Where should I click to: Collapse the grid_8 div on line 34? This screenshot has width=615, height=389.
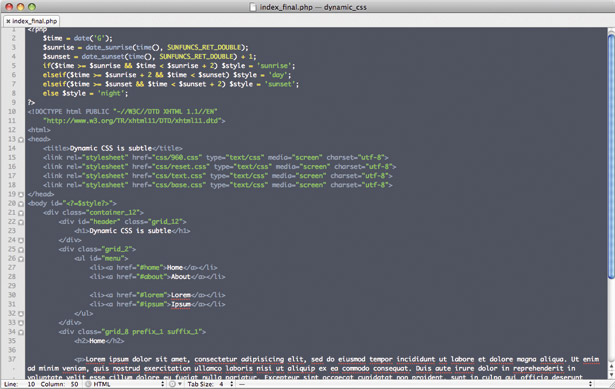[21, 332]
